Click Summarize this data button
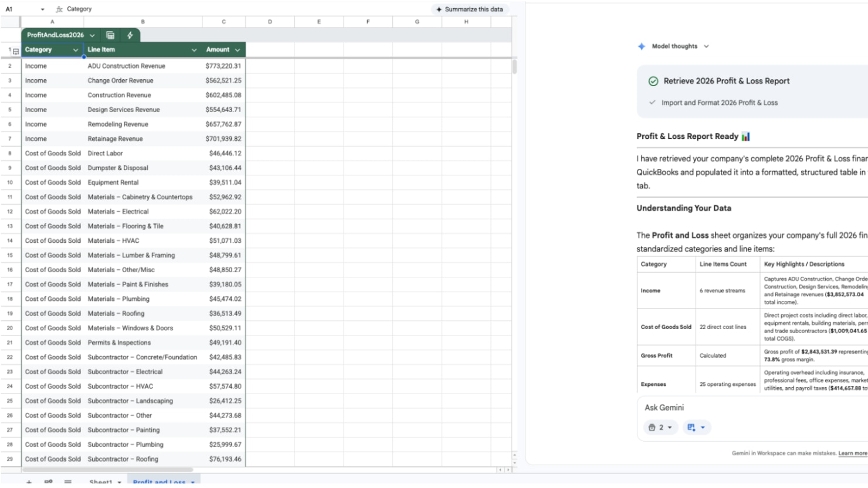Viewport: 868px width, 488px height. [469, 9]
